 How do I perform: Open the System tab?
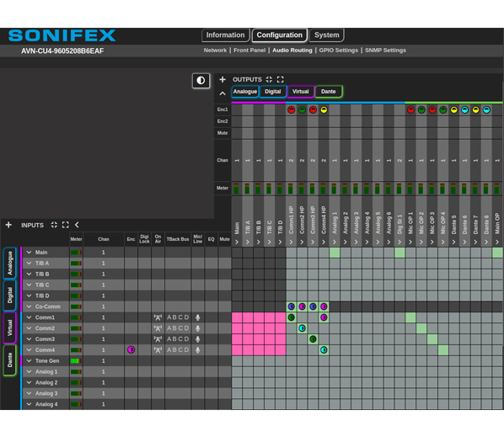(x=326, y=35)
